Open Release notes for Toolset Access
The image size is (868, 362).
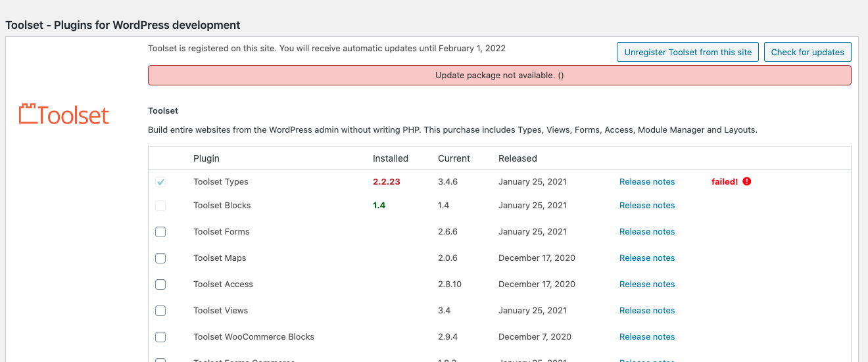[x=647, y=284]
